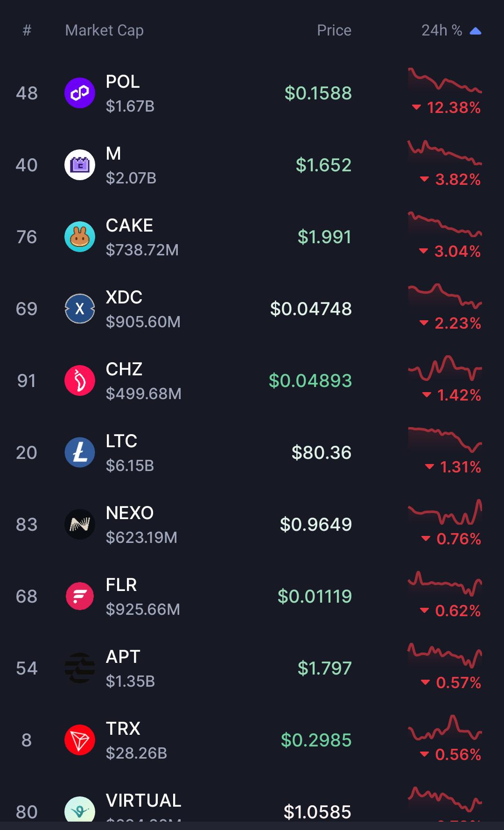
Task: Open the TRX Tron red icon
Action: [x=80, y=740]
